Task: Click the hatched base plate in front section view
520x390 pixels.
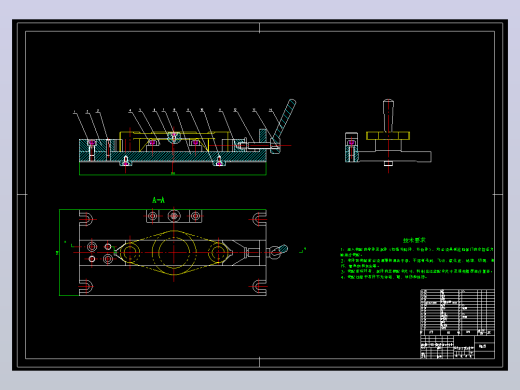Action: click(173, 156)
